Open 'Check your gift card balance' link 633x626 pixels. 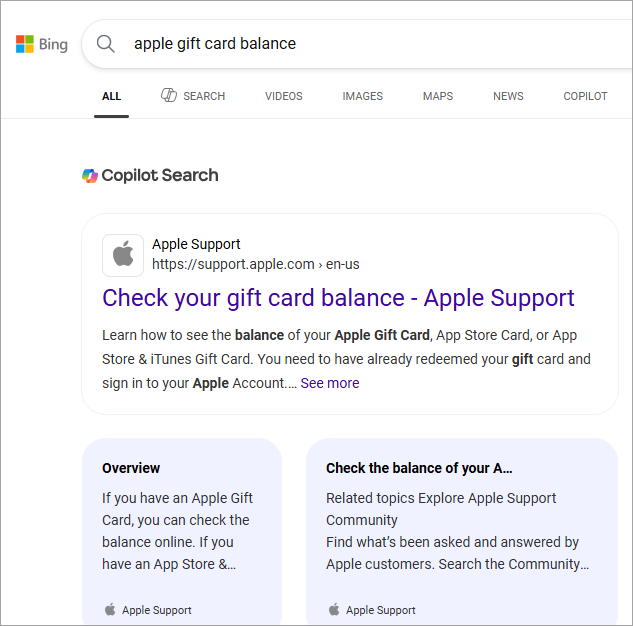pos(338,298)
